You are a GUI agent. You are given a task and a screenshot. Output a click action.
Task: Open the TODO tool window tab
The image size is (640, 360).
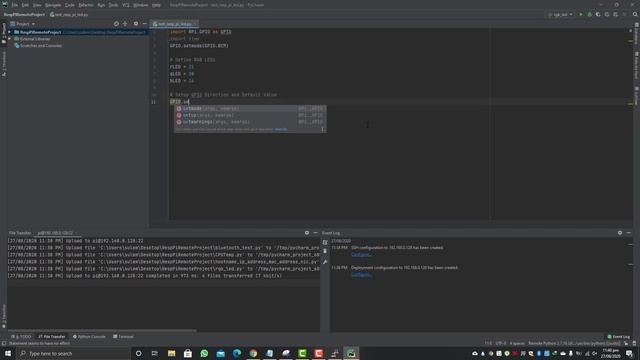(x=21, y=337)
